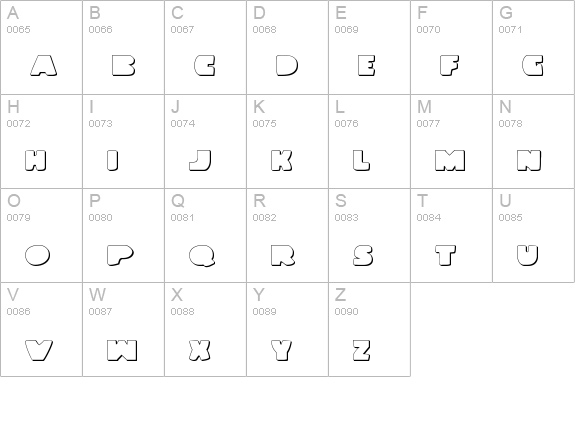Image resolution: width=575 pixels, height=421 pixels.
Task: Click the letter W glyph preview
Action: point(122,350)
